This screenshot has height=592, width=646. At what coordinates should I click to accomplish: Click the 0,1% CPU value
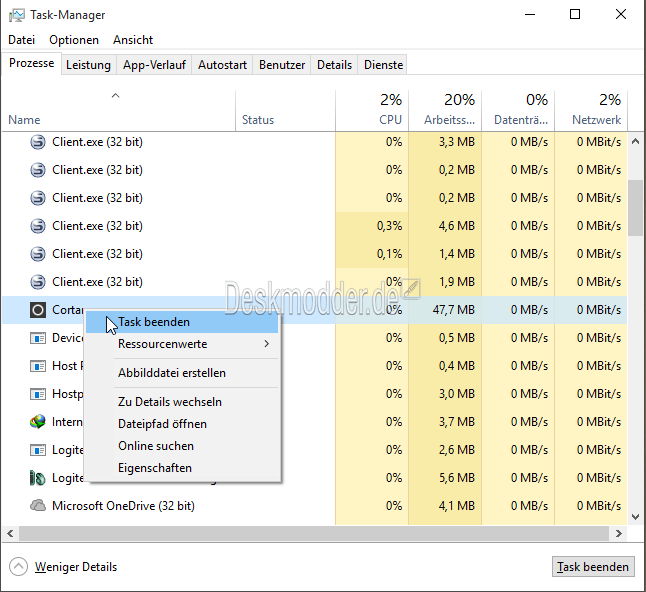(x=389, y=254)
